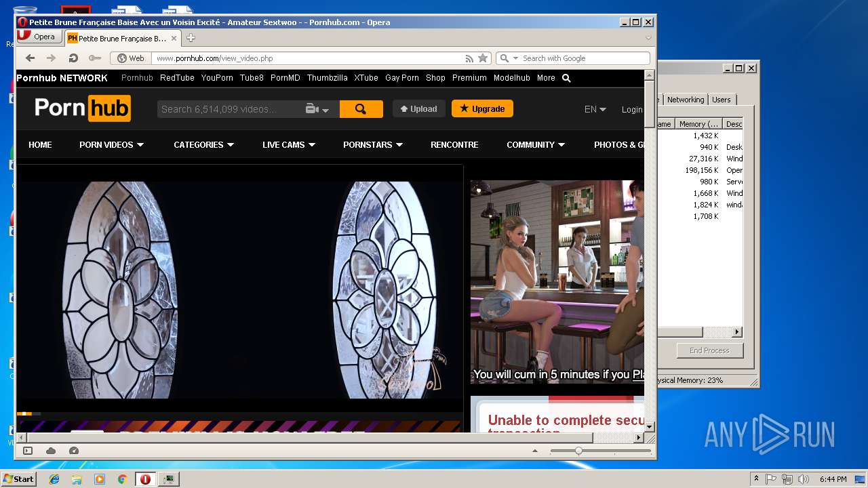868x488 pixels.
Task: Click the page's horizontal scrollbar right arrow
Action: click(x=639, y=438)
